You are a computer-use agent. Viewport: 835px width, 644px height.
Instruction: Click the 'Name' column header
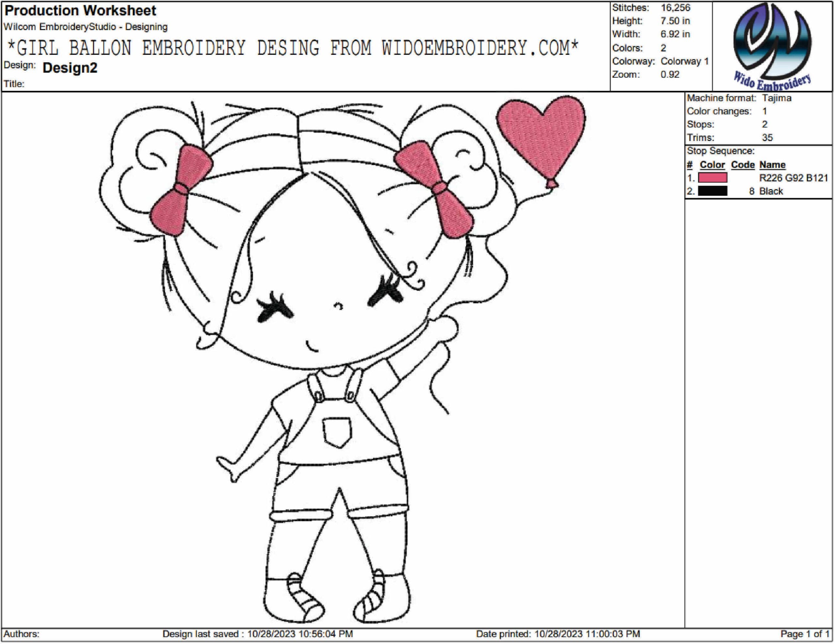point(772,165)
